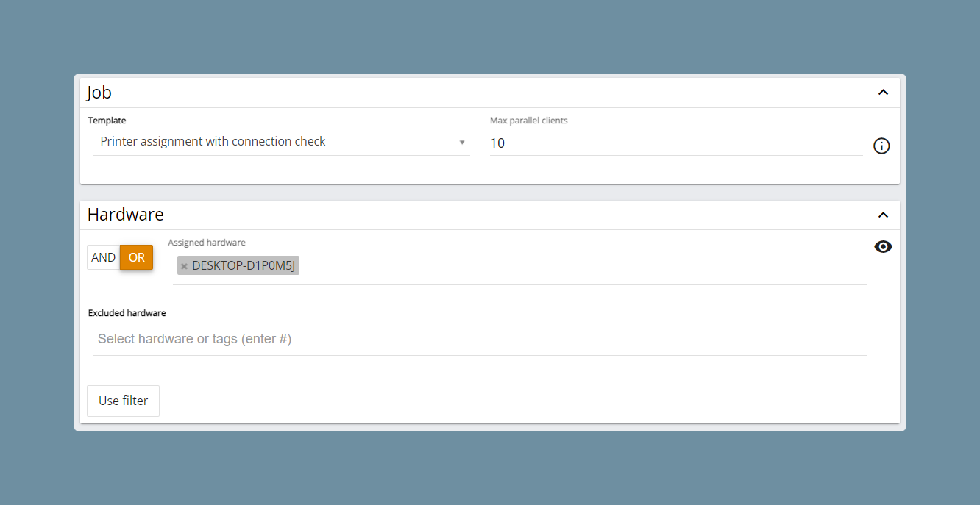Click the Max parallel clients label
Screen dimensions: 980x505
[529, 121]
